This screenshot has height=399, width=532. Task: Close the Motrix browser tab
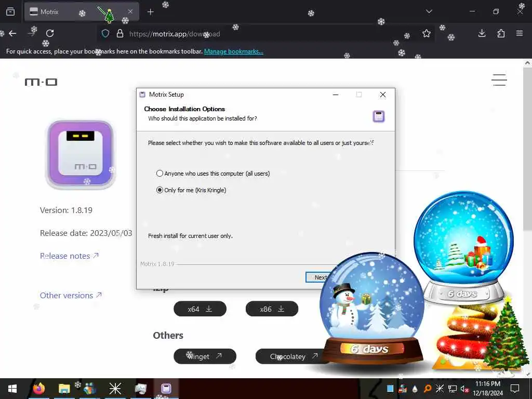tap(130, 11)
